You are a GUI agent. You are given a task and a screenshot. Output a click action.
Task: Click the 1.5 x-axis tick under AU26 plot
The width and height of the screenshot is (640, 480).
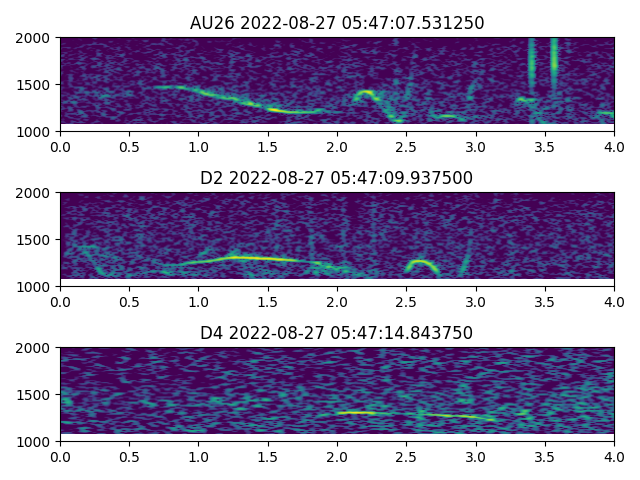pos(268,146)
